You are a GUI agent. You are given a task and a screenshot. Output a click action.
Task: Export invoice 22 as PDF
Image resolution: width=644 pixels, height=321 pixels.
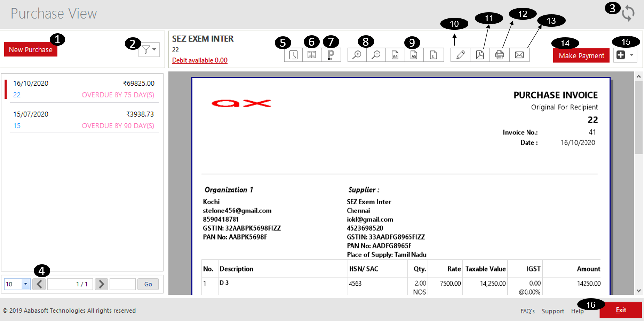pos(480,55)
